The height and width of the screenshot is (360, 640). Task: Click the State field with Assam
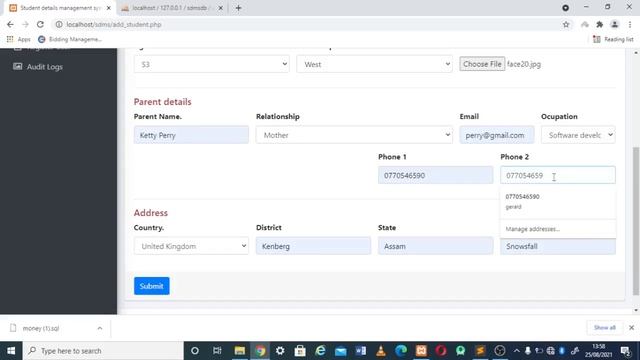(x=436, y=246)
